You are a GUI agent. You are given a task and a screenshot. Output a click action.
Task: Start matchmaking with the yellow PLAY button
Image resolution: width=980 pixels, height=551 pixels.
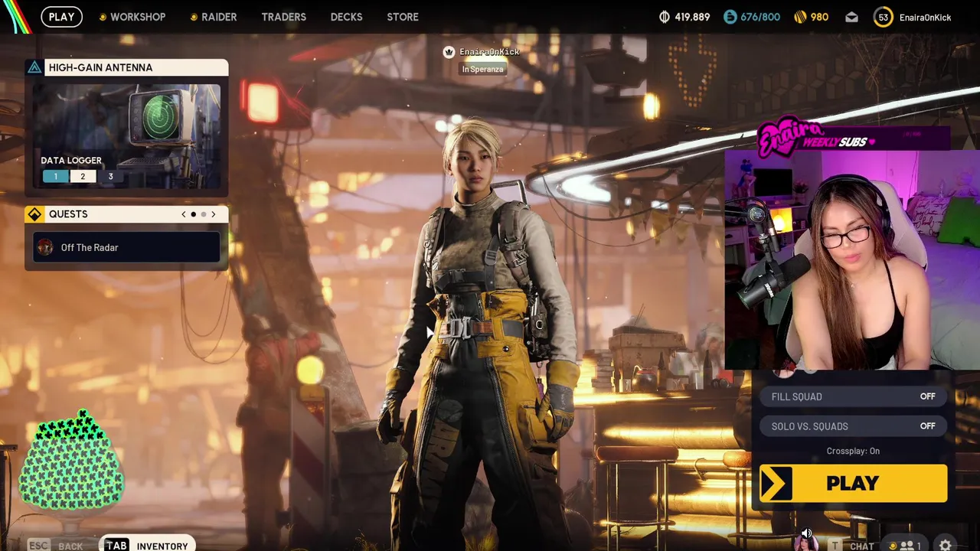tap(853, 483)
